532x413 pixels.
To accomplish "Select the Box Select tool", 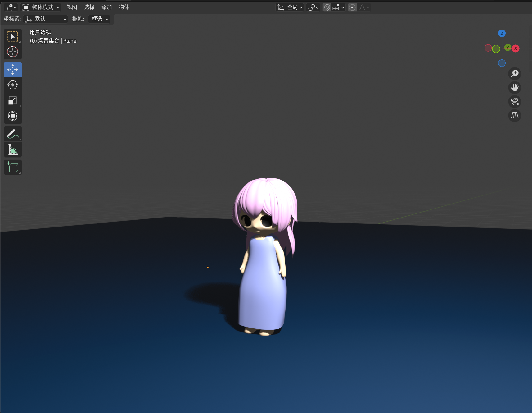I will [13, 36].
